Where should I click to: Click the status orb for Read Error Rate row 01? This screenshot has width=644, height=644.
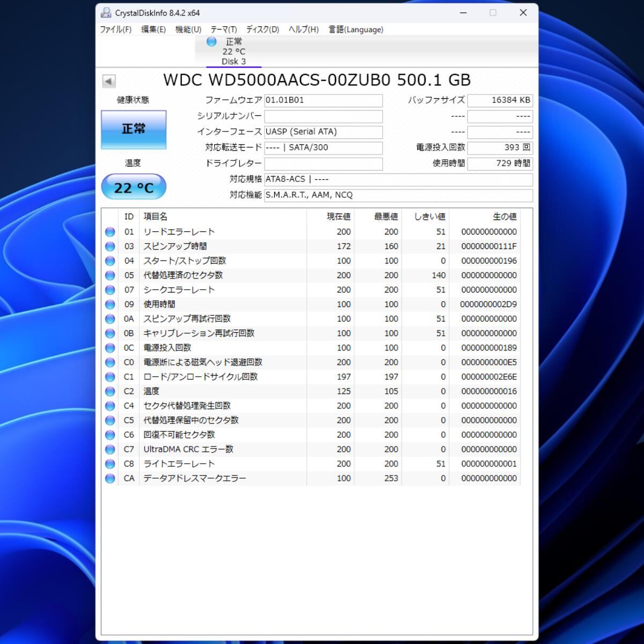pos(110,232)
